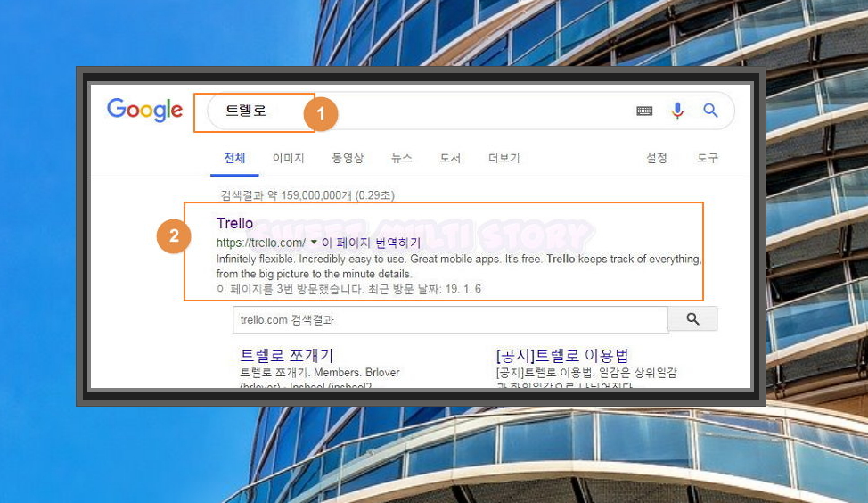Open the 뉴스 tab
The image size is (868, 503).
click(x=402, y=159)
